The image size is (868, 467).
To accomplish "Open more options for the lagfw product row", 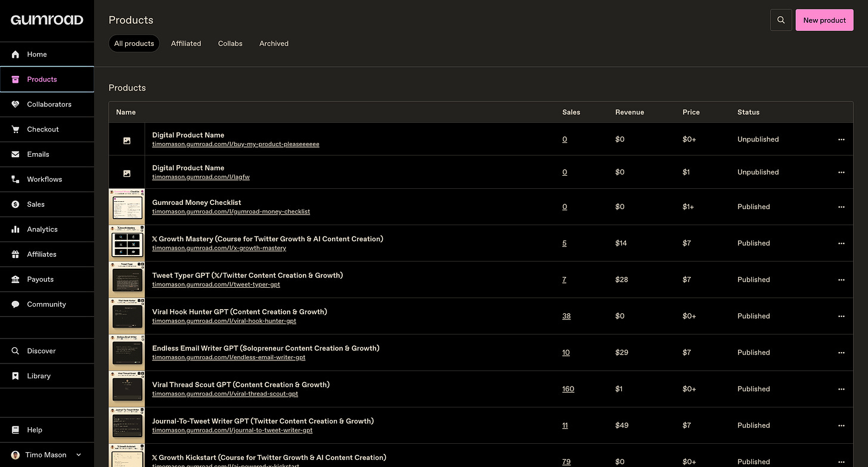I will click(x=841, y=172).
